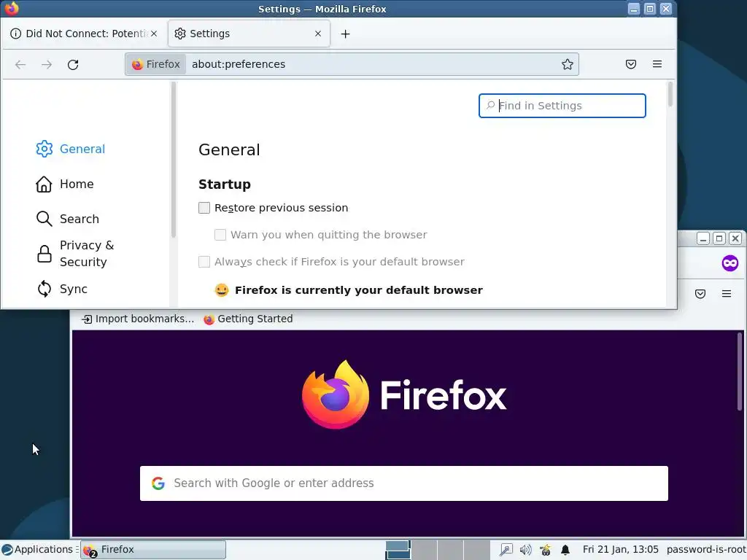This screenshot has height=560, width=747.
Task: Focus the Find in Settings search box
Action: click(x=562, y=106)
